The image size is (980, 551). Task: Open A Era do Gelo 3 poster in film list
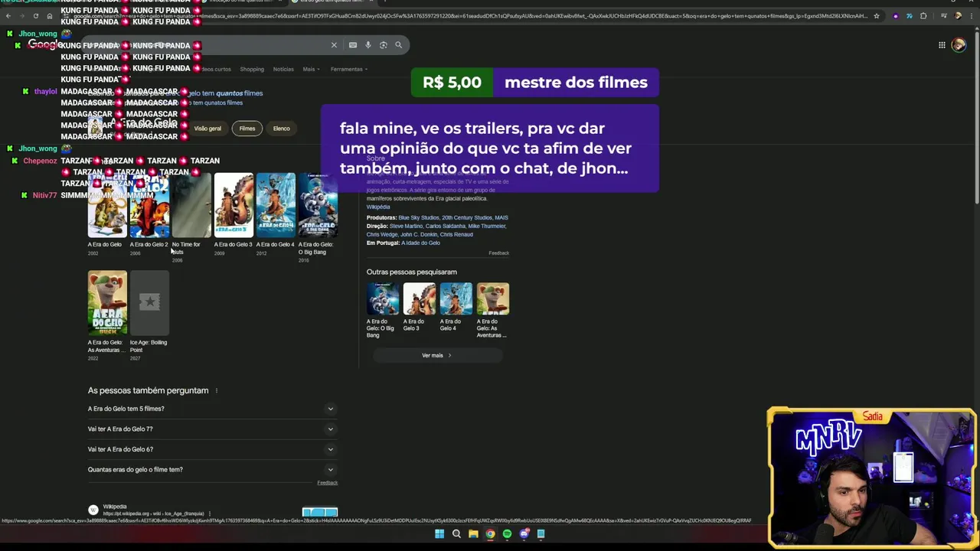click(x=234, y=205)
